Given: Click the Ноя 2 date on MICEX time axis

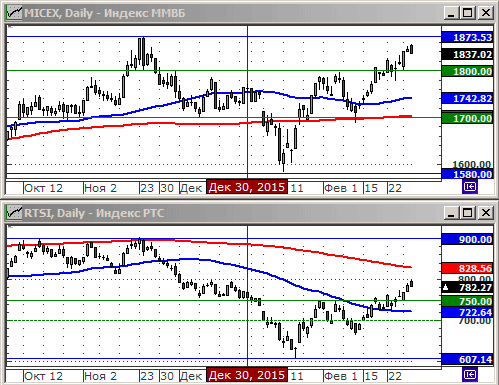Looking at the screenshot, I should point(101,188).
